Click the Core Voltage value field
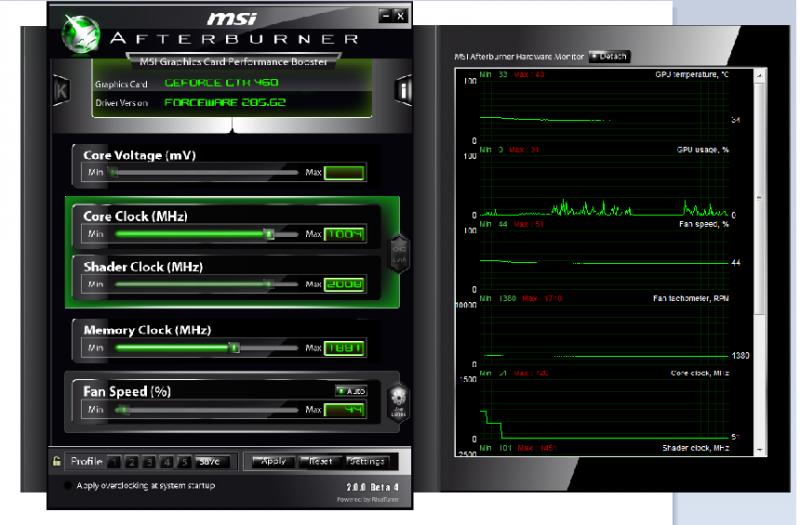Screen dimensions: 800x525 344,172
